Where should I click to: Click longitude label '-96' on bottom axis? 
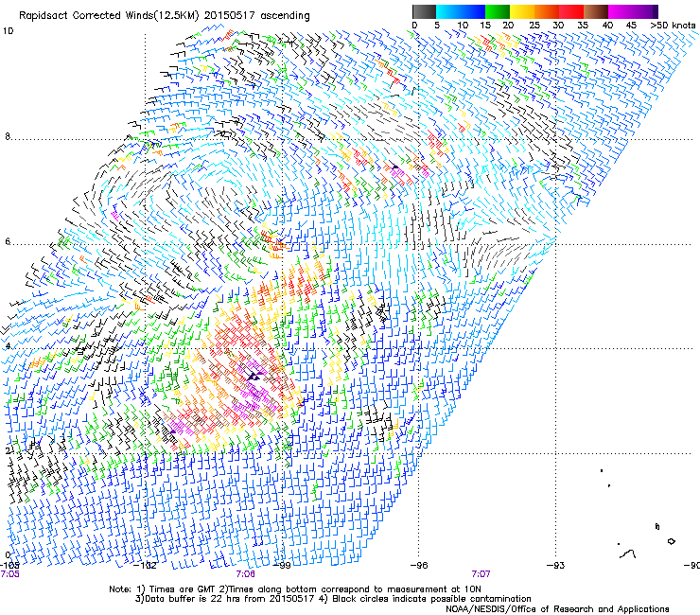point(419,566)
